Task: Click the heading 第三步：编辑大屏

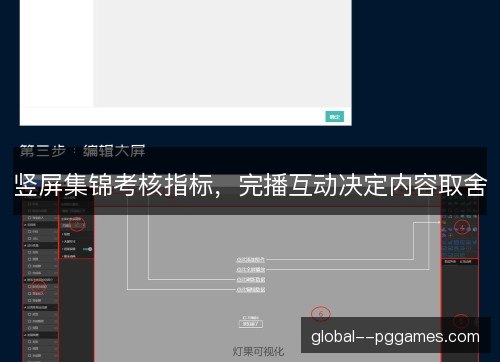Action: tap(83, 151)
